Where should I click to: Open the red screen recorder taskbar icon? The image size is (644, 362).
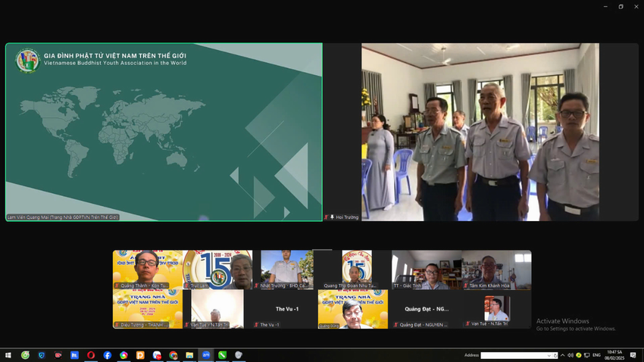58,355
